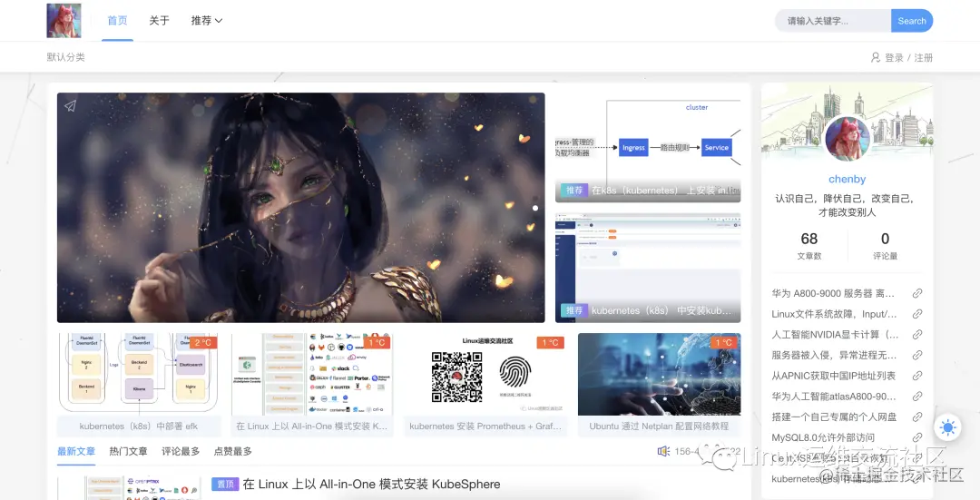Toggle the sun light/dark mode button

(x=947, y=428)
